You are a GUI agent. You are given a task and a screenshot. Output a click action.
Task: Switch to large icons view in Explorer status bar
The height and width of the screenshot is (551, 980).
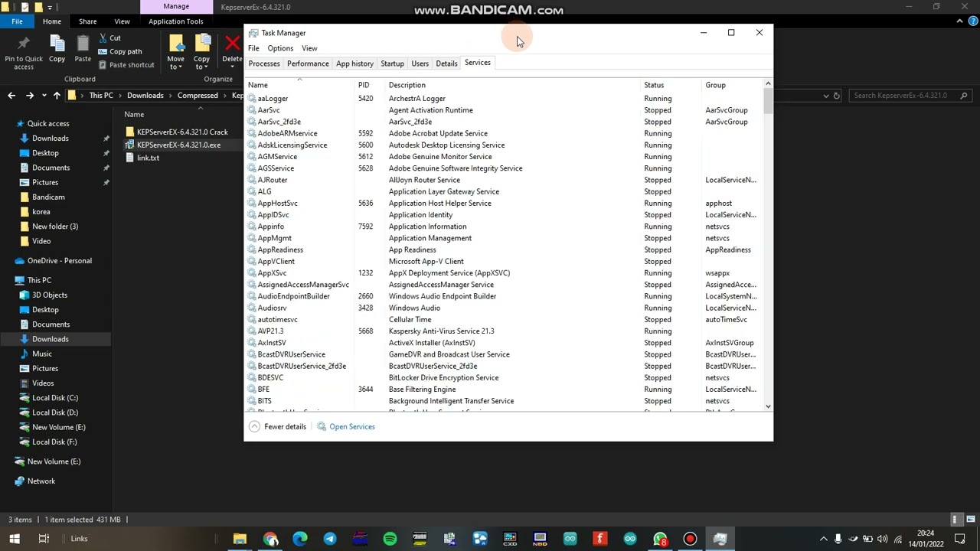(x=970, y=520)
